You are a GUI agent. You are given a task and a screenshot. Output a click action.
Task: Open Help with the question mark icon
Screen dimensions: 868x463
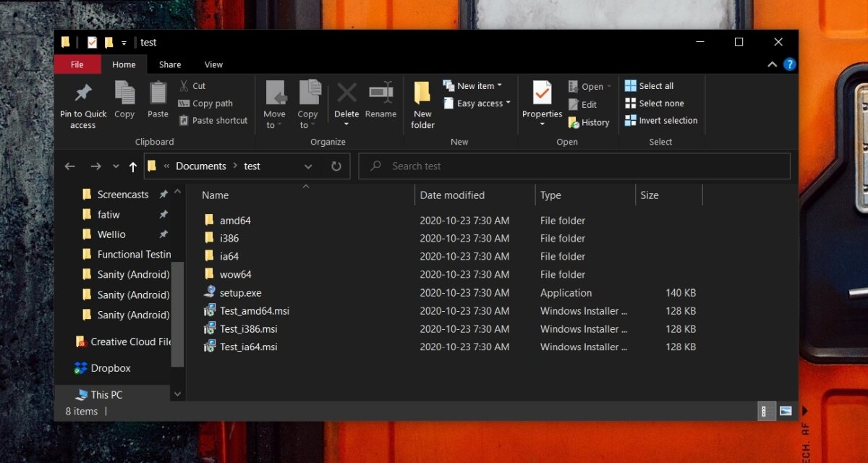tap(789, 64)
